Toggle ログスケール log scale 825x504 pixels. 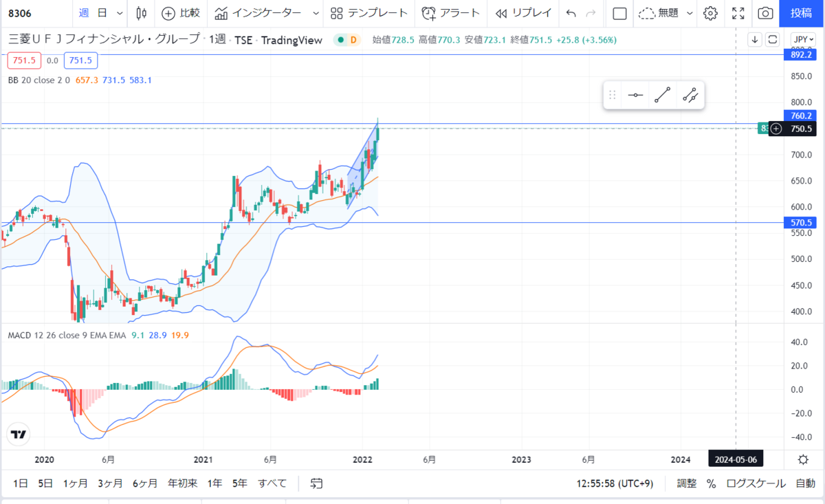tap(756, 483)
